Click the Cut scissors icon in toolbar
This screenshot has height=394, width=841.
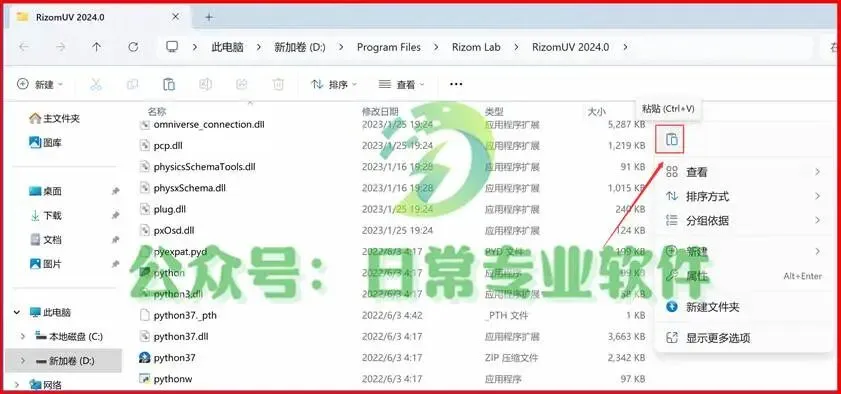coord(95,84)
